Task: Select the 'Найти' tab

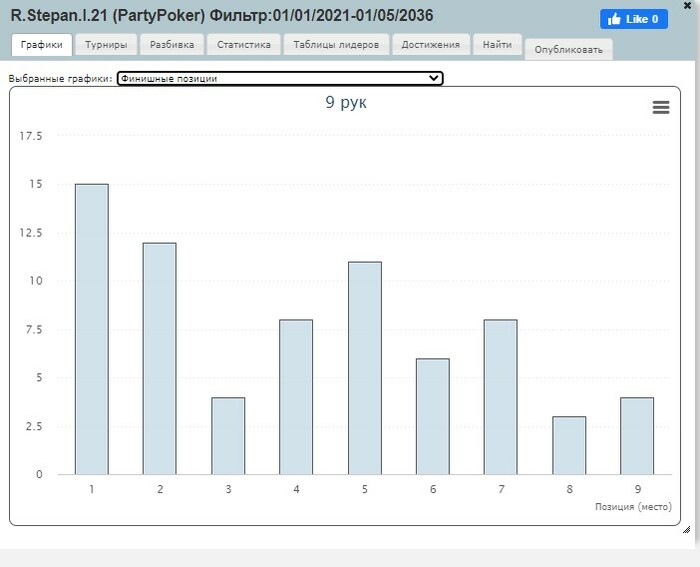Action: tap(497, 45)
